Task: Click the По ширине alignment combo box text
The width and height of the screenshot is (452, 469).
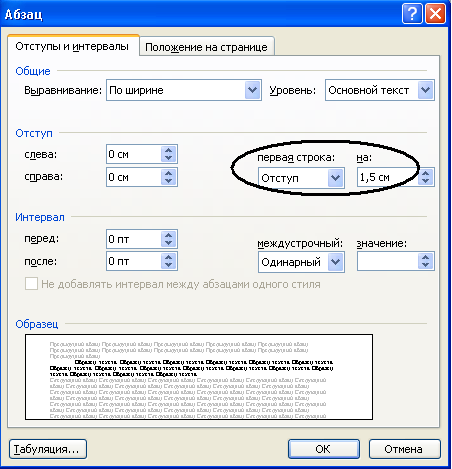Action: tap(136, 90)
